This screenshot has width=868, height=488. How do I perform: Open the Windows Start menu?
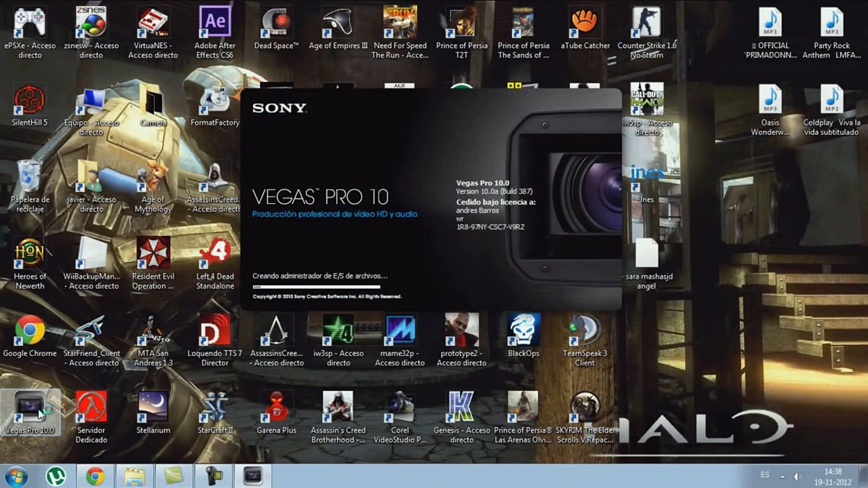click(15, 476)
